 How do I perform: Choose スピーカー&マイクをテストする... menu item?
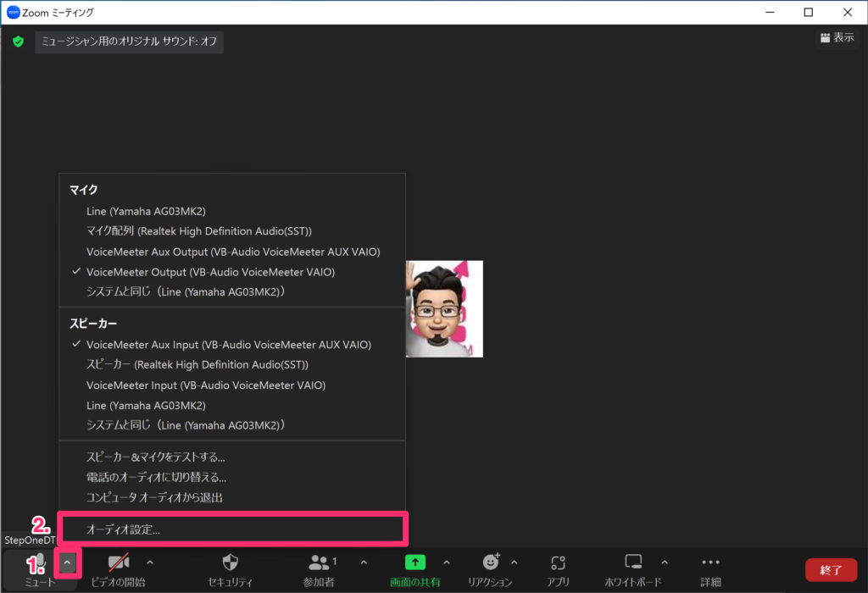[x=232, y=457]
